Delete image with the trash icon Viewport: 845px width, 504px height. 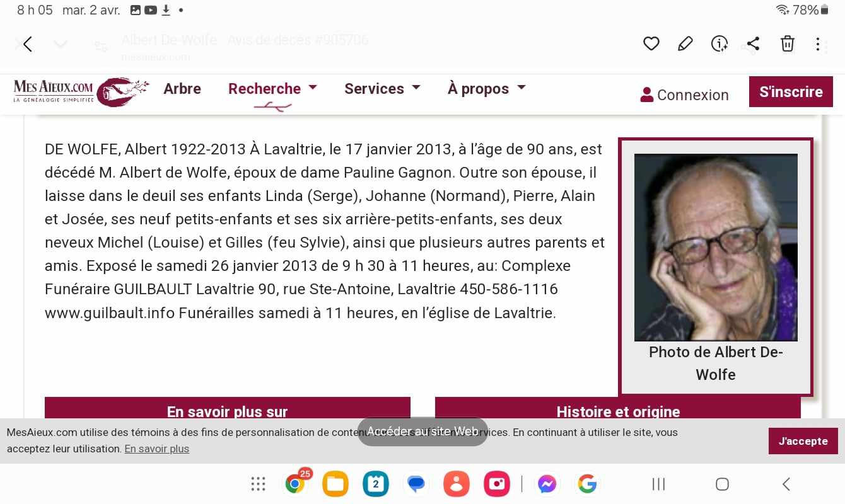tap(788, 43)
